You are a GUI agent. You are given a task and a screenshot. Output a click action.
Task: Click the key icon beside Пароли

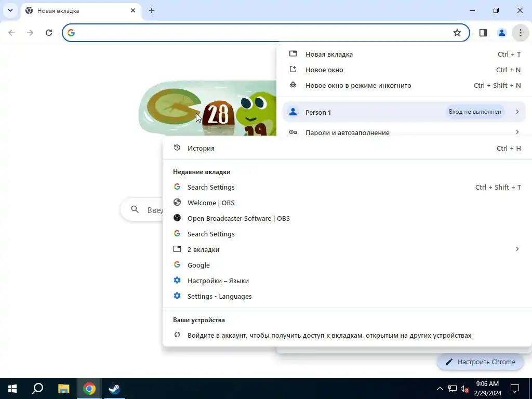click(293, 132)
